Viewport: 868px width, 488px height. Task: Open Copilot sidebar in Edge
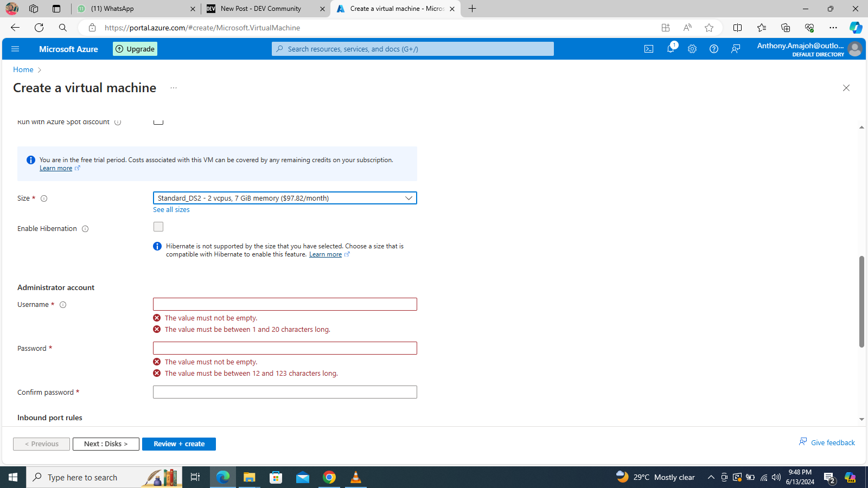(x=856, y=28)
